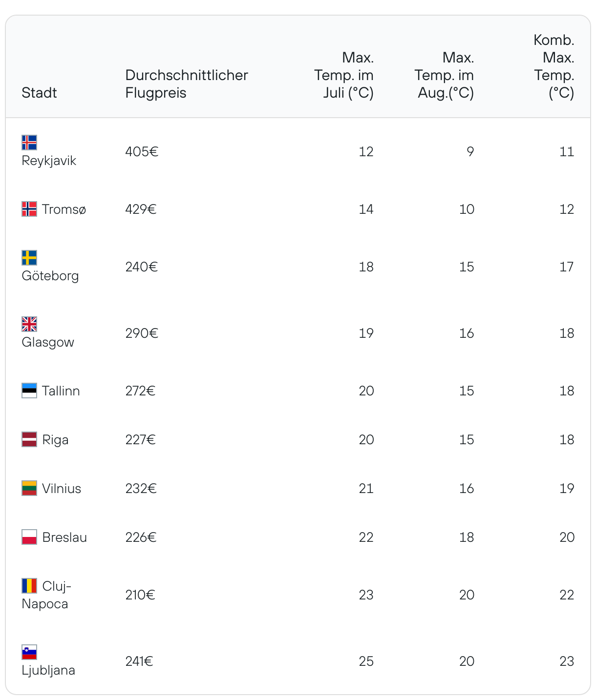This screenshot has width=596, height=700.
Task: Select the Stadt column header
Action: pyautogui.click(x=39, y=93)
